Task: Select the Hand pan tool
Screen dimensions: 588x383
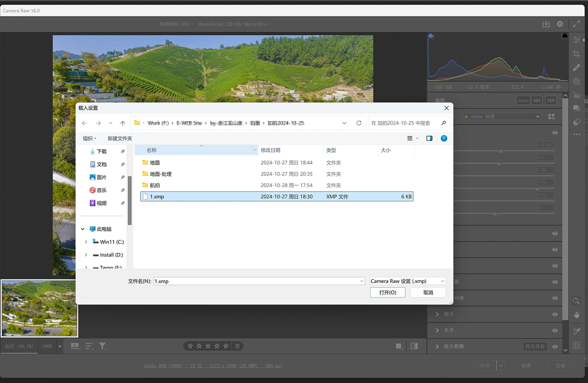Action: pyautogui.click(x=576, y=315)
